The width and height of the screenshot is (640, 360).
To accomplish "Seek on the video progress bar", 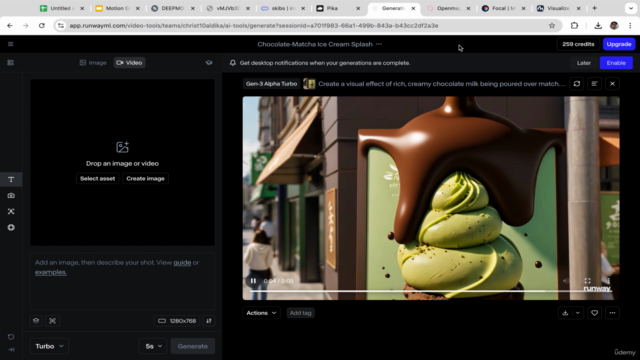I will pyautogui.click(x=431, y=291).
